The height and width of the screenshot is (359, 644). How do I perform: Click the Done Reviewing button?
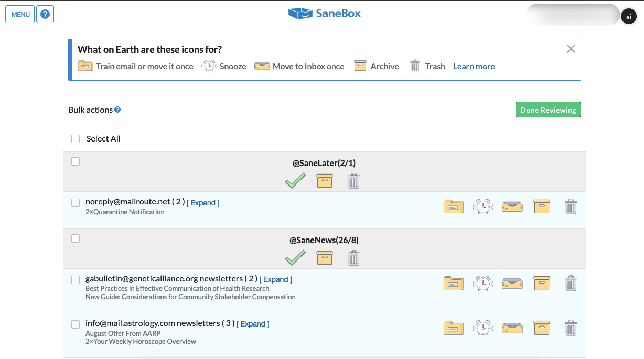(548, 110)
